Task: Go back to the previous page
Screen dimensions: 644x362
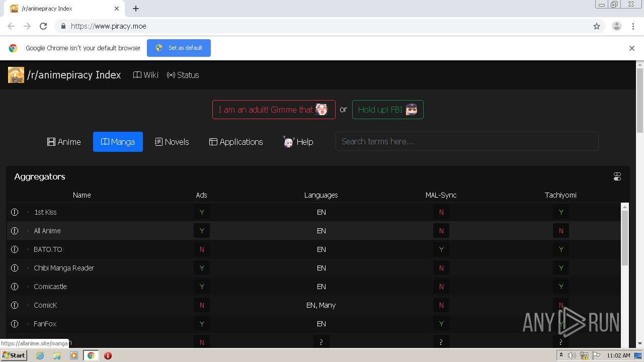Action: click(x=11, y=26)
